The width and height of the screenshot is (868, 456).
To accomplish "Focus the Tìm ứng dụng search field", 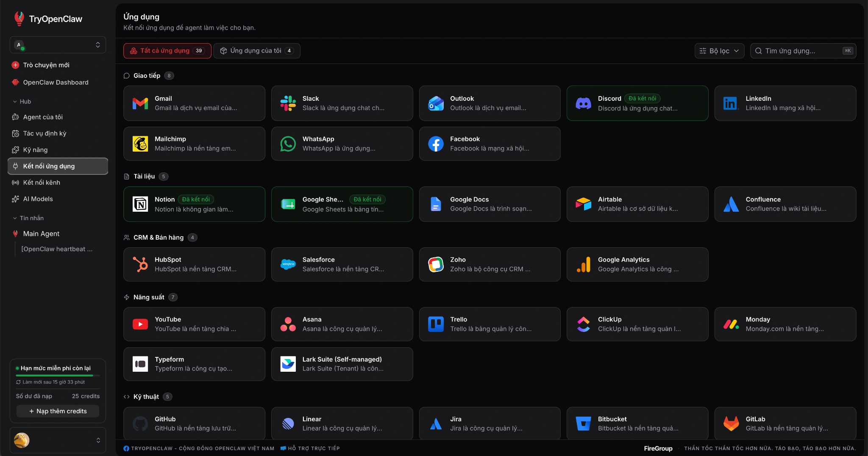I will click(803, 51).
